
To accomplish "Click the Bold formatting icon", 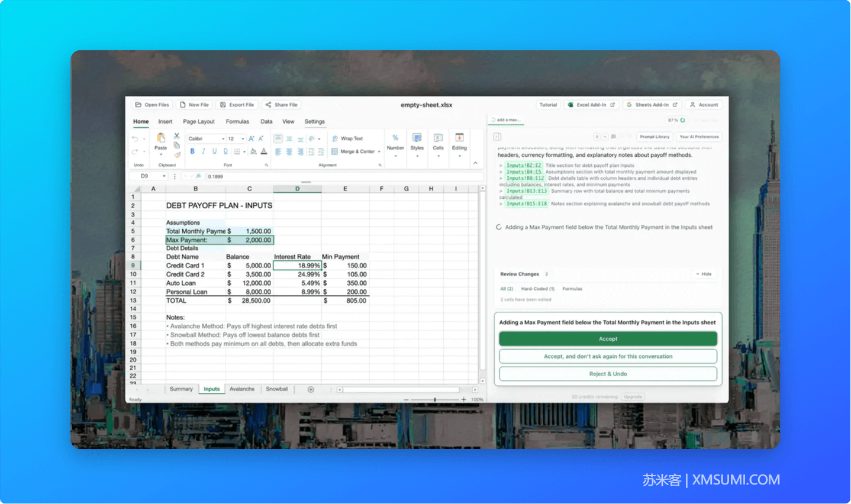I will coord(192,151).
